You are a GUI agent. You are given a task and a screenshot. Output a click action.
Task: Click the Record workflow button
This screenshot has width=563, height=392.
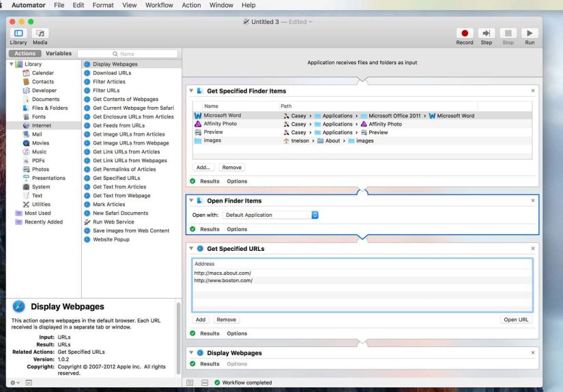pos(465,33)
